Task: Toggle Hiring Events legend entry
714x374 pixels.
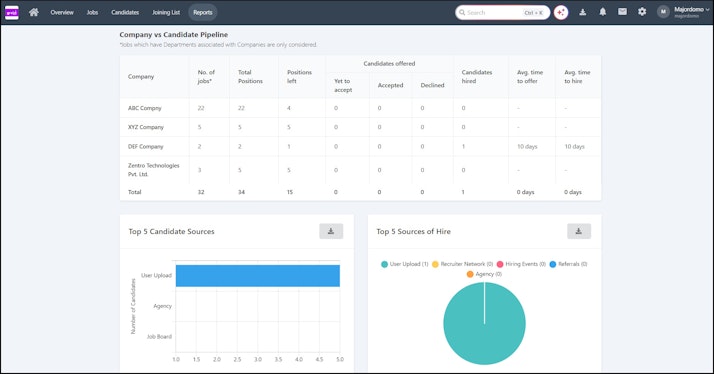Action: 521,264
